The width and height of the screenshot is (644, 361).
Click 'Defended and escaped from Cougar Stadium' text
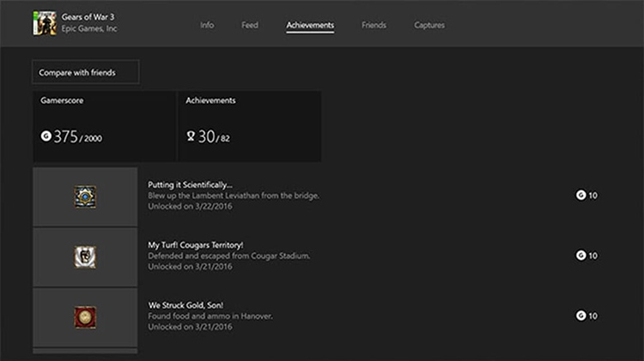(x=229, y=256)
